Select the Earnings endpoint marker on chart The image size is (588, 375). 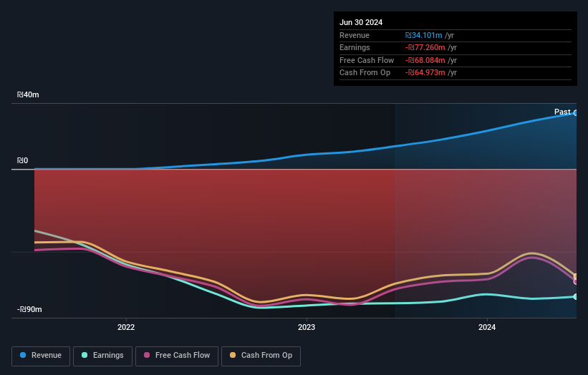pyautogui.click(x=576, y=297)
